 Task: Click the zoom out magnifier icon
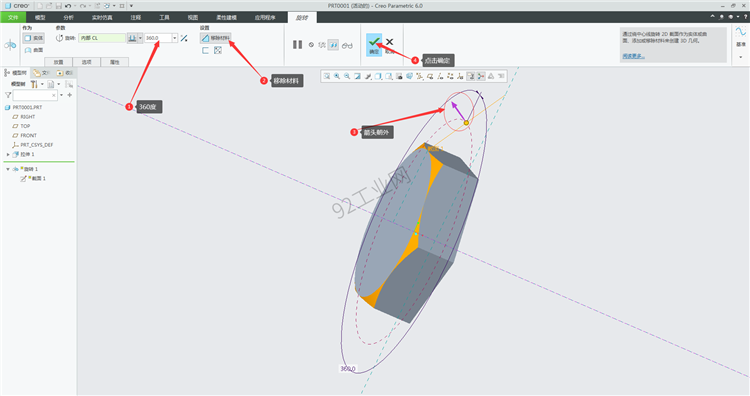(x=347, y=76)
